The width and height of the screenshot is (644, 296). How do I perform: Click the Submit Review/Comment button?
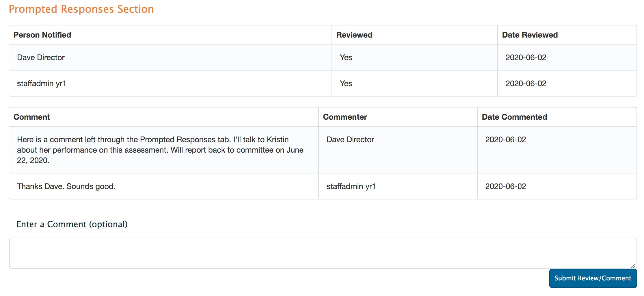click(x=593, y=278)
